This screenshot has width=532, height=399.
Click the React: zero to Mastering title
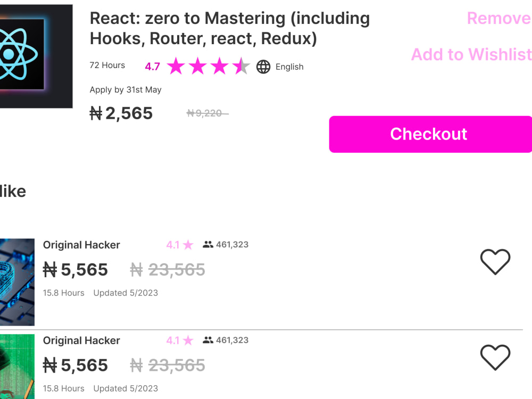pos(230,28)
